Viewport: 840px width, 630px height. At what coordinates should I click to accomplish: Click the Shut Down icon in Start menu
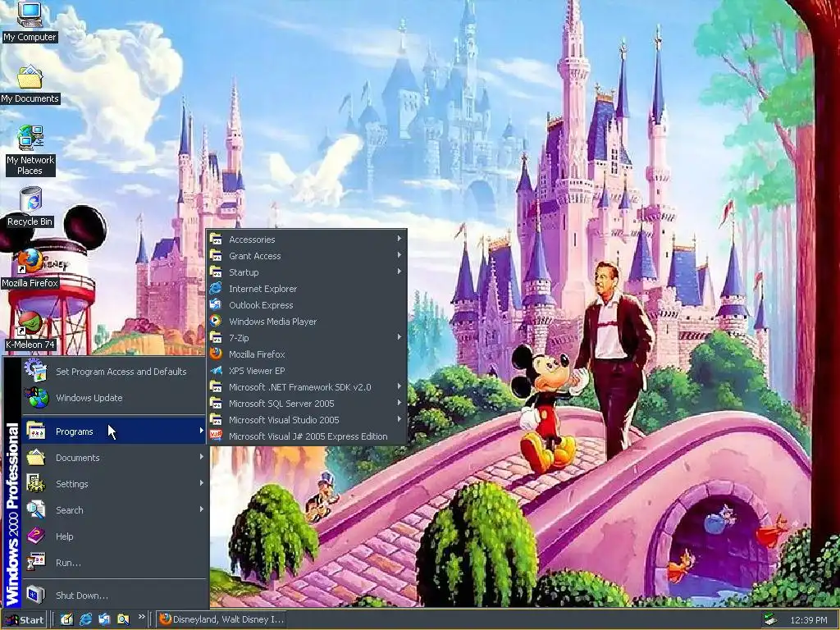(36, 595)
